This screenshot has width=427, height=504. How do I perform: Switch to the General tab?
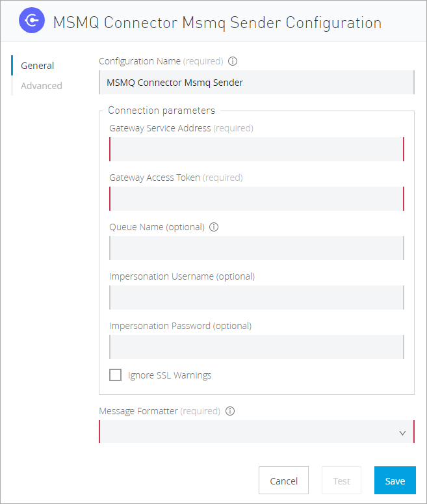[37, 66]
